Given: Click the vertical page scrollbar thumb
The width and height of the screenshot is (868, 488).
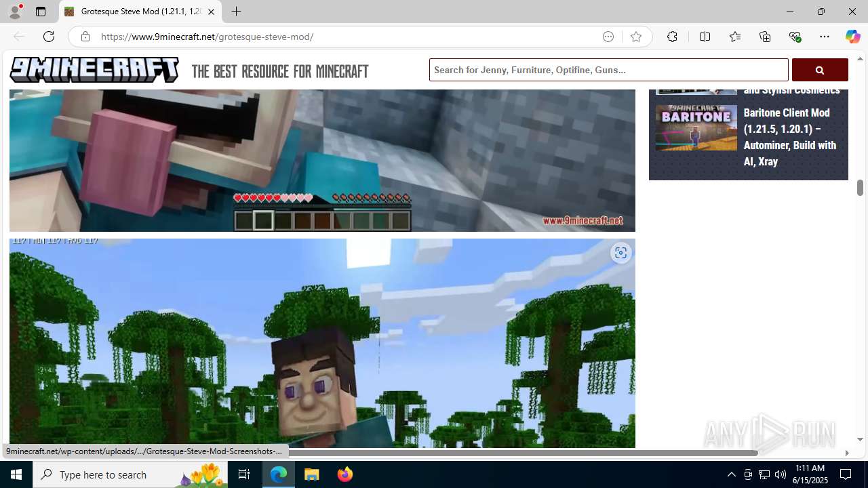Looking at the screenshot, I should point(860,187).
